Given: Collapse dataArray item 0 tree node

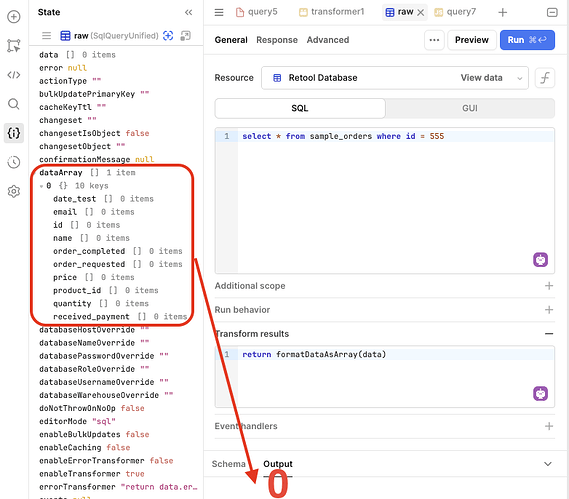Looking at the screenshot, I should pos(41,186).
